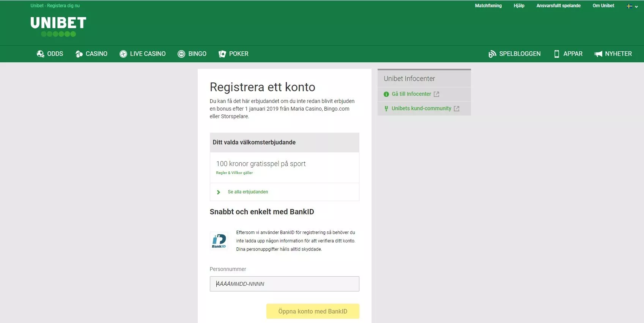Click Unibets kund-community link

421,108
